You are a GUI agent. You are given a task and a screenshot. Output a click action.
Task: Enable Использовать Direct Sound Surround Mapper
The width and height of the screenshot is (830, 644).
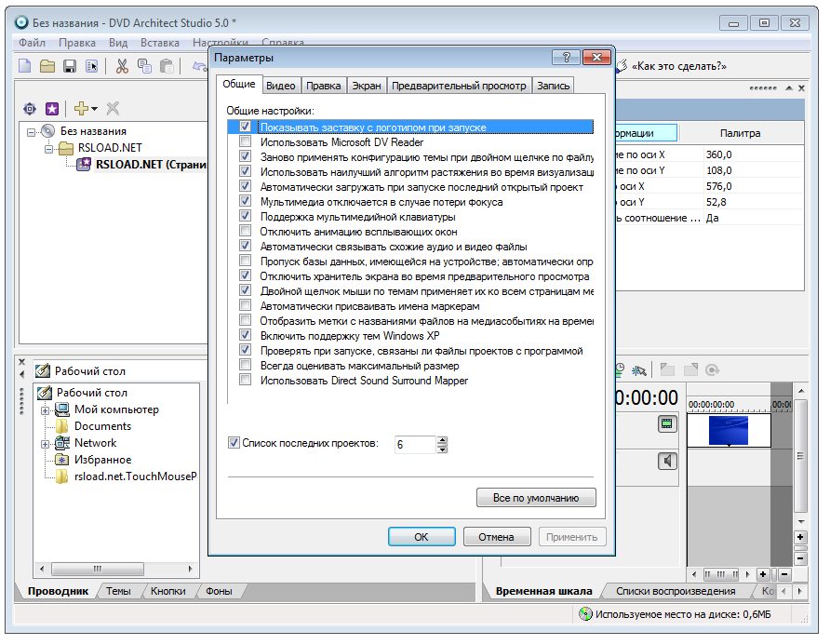coord(245,380)
